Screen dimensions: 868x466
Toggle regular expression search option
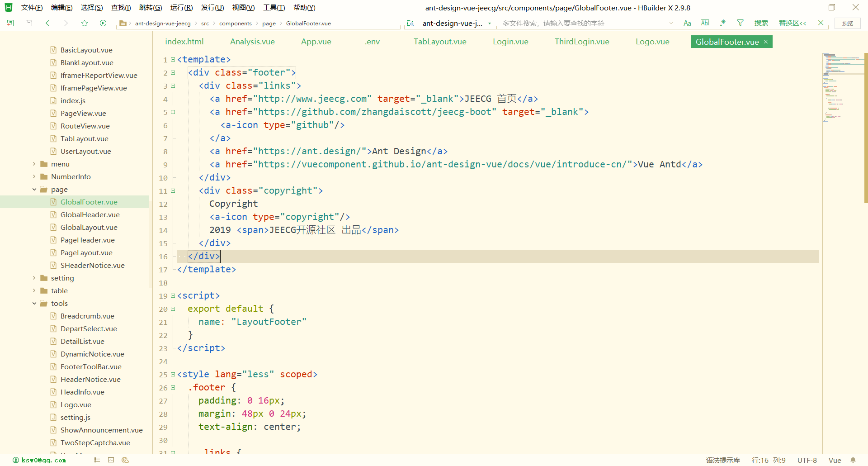tap(723, 23)
